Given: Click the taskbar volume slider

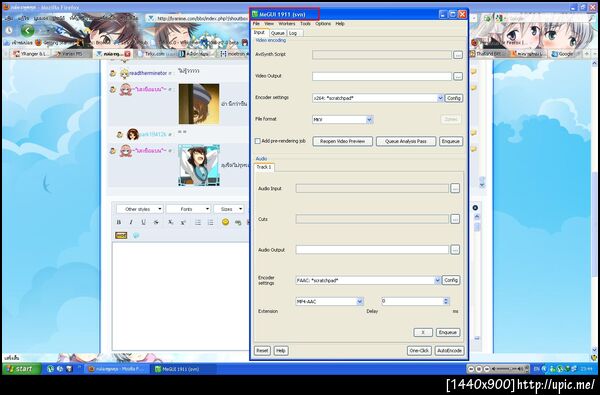Looking at the screenshot, I should pyautogui.click(x=508, y=369).
